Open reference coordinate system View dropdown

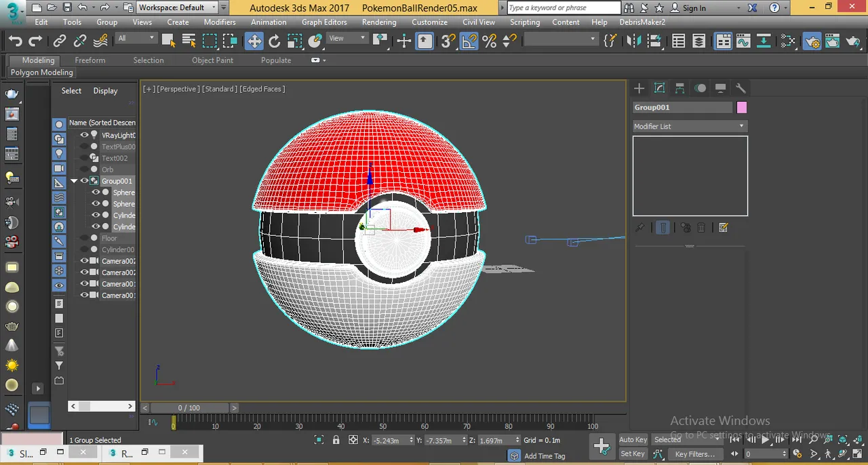tap(347, 39)
